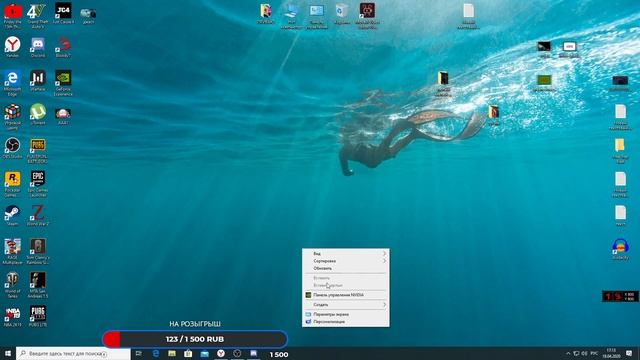This screenshot has height=360, width=640.
Task: Open the RAGE Multiplayer shortcut
Action: (x=12, y=252)
